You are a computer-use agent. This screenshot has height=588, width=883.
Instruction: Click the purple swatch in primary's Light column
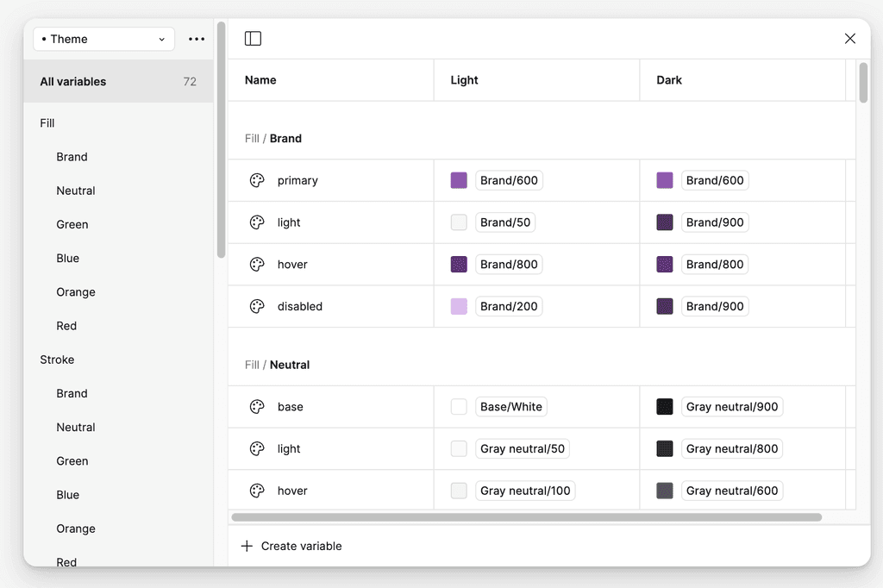click(x=458, y=180)
